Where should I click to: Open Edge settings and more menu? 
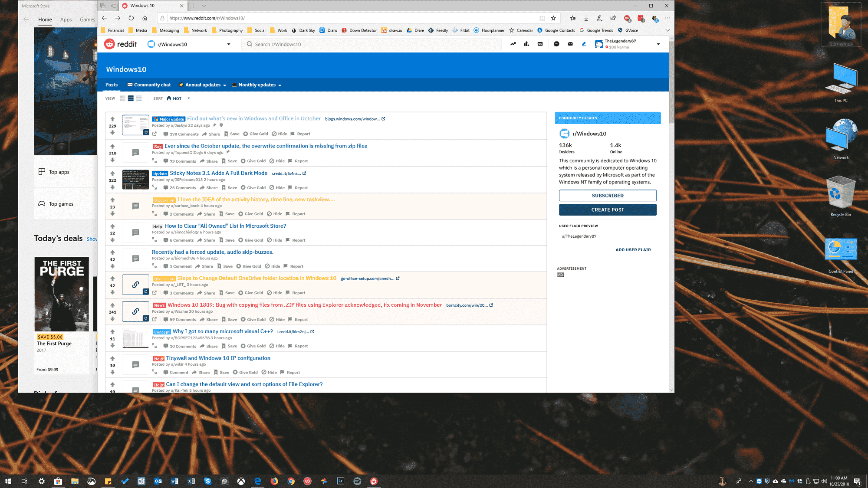[667, 18]
